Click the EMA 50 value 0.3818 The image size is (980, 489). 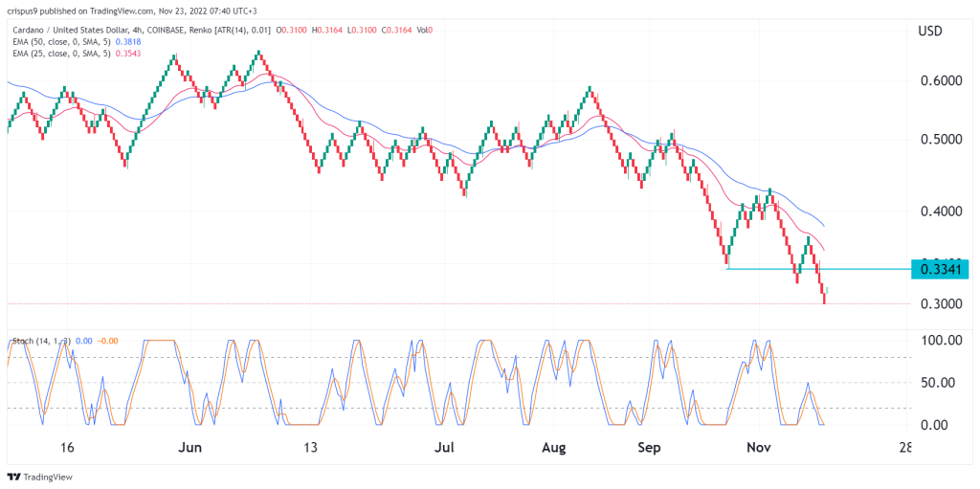pyautogui.click(x=128, y=42)
